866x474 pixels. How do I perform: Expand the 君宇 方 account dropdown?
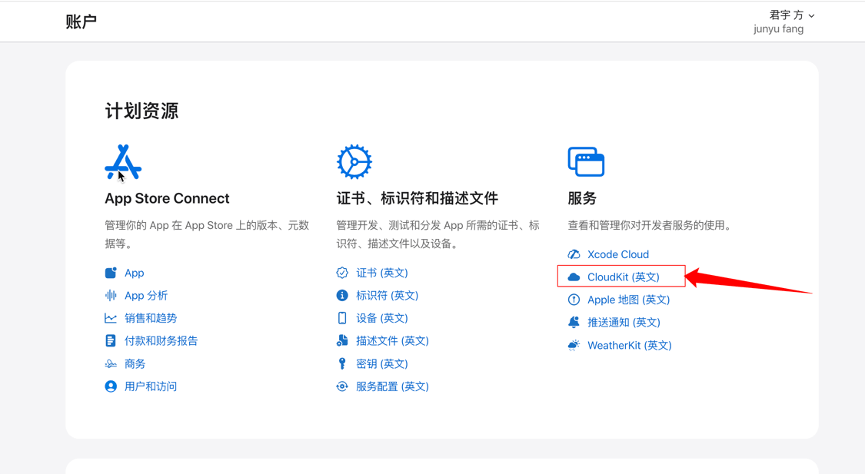(x=792, y=15)
